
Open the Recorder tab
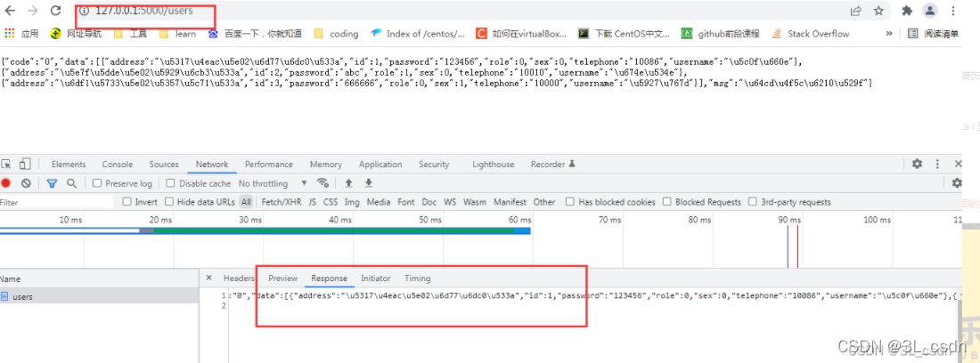(553, 164)
